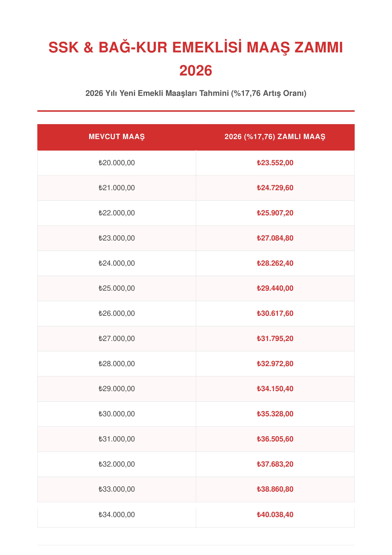392x555 pixels.
Task: Select the ₺23.552,00 raised salary cell
Action: tap(275, 163)
